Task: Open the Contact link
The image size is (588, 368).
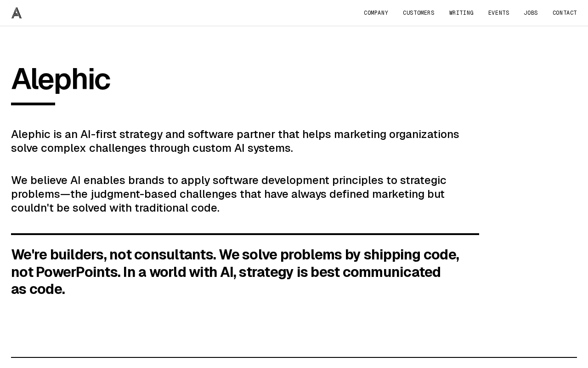Action: point(565,13)
